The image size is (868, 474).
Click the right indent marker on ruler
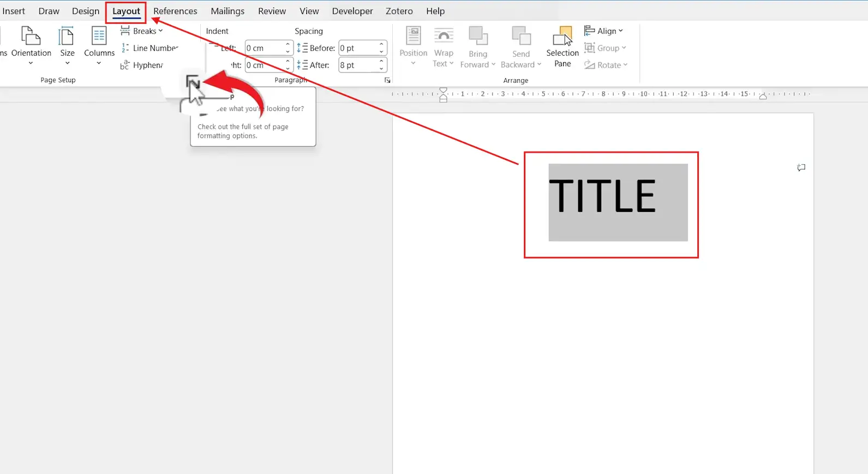(x=763, y=96)
